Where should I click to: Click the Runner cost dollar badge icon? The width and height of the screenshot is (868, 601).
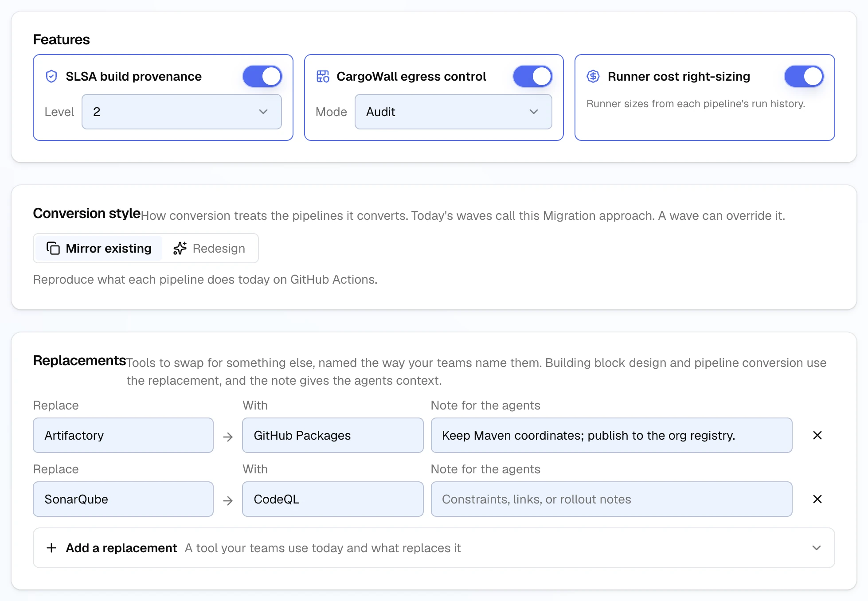tap(593, 77)
